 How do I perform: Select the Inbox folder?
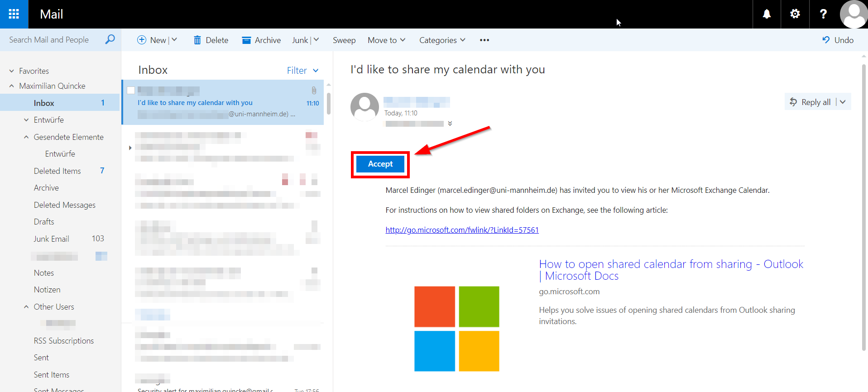pos(60,103)
